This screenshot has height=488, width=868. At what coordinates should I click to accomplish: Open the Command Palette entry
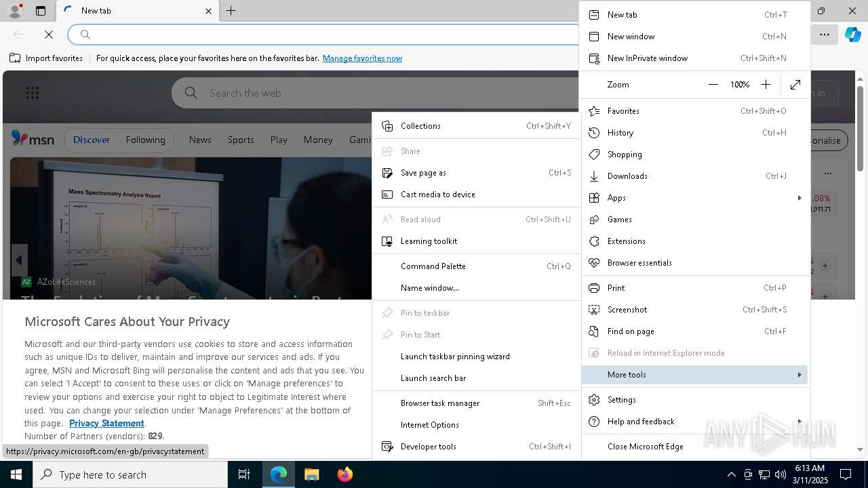[476, 266]
